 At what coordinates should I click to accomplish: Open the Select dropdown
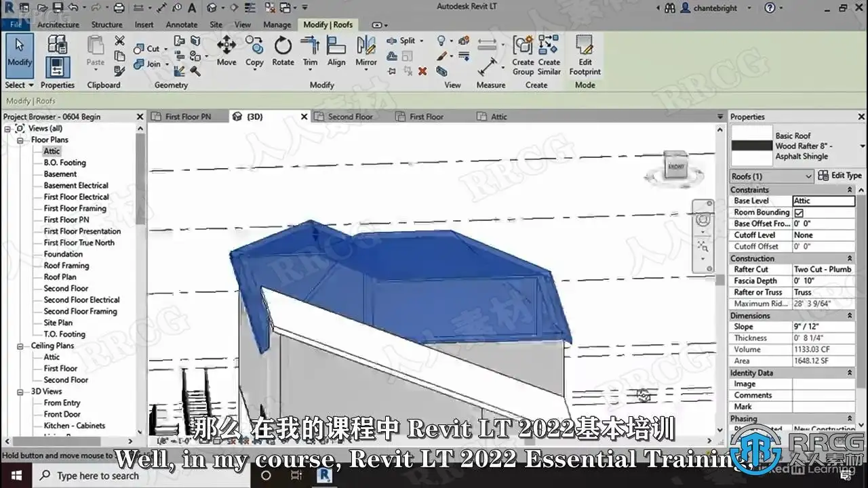point(20,85)
